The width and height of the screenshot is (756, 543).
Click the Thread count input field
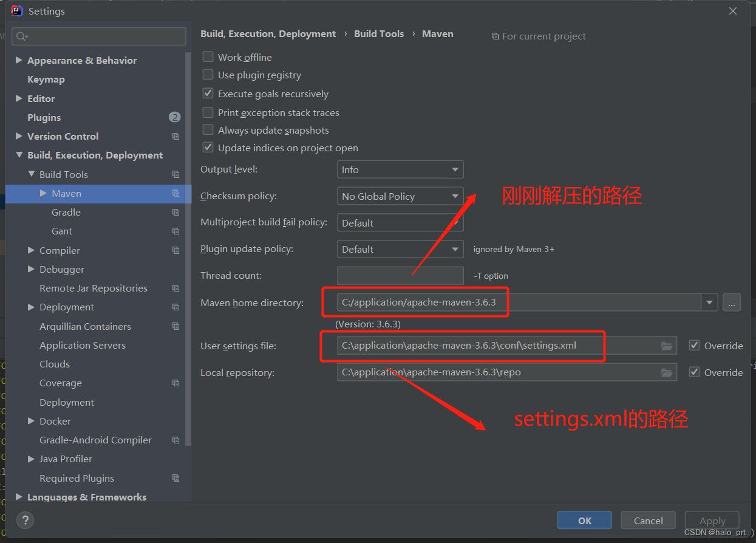400,276
